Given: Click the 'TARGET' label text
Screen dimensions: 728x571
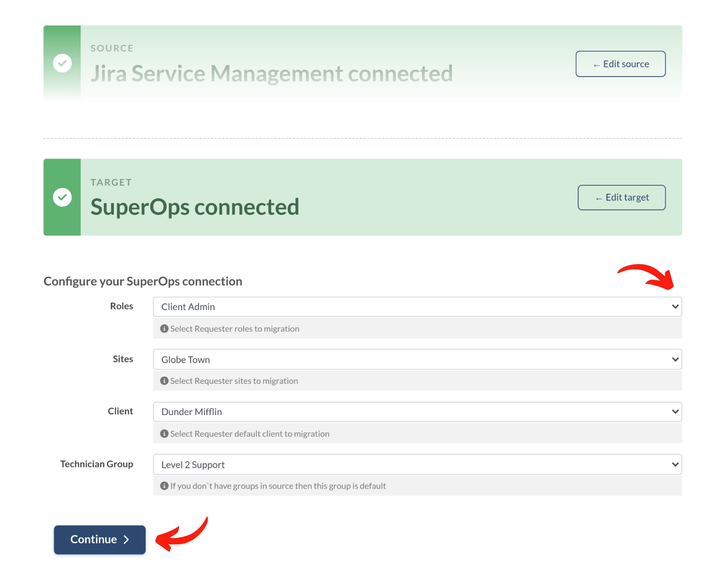Looking at the screenshot, I should tap(111, 182).
